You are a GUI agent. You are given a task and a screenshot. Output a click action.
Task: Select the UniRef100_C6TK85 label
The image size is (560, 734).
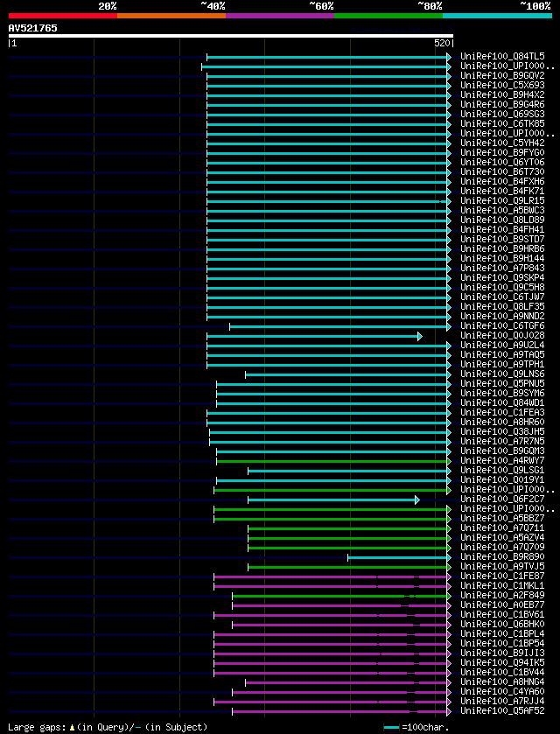(502, 124)
